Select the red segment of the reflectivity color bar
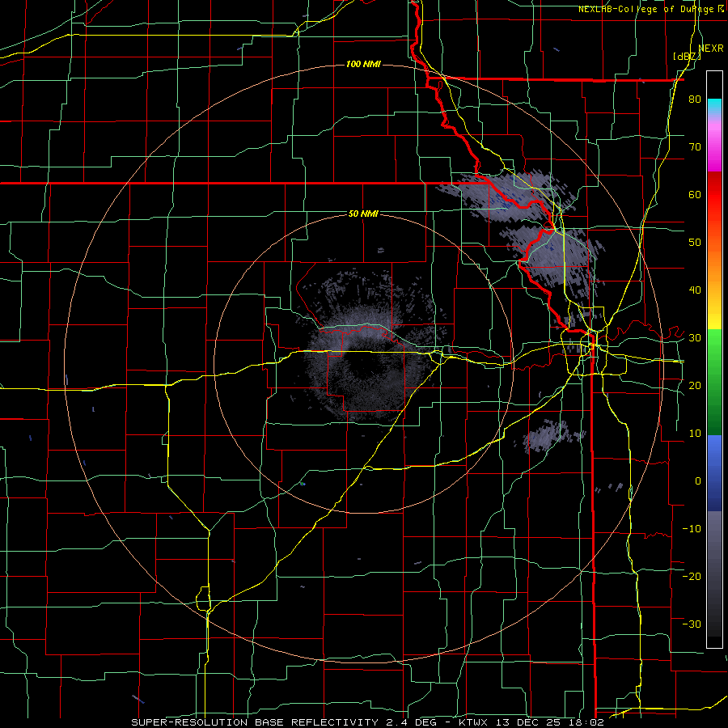 pos(714,195)
